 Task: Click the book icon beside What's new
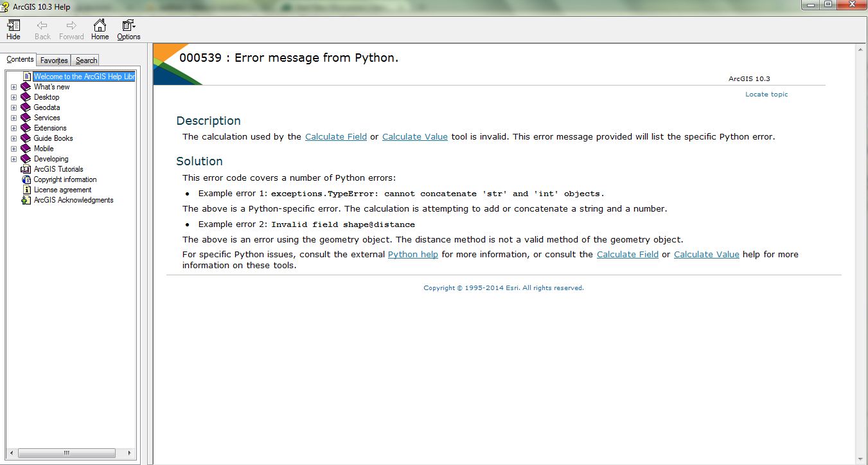(26, 87)
